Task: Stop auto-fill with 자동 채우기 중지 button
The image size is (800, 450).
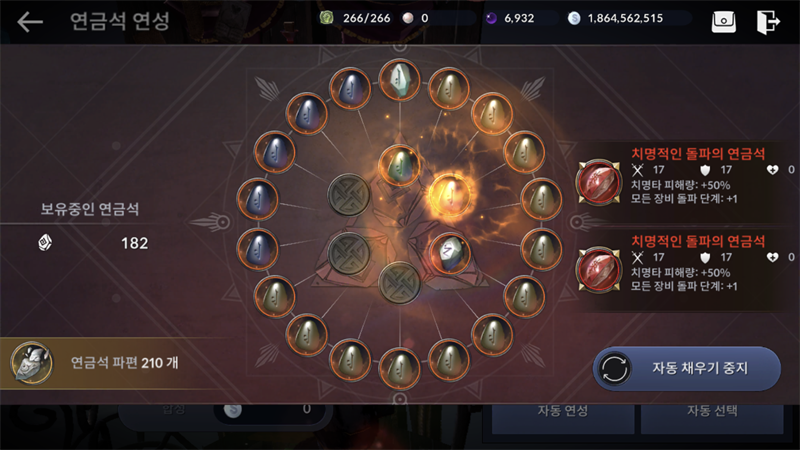Action: coord(687,368)
